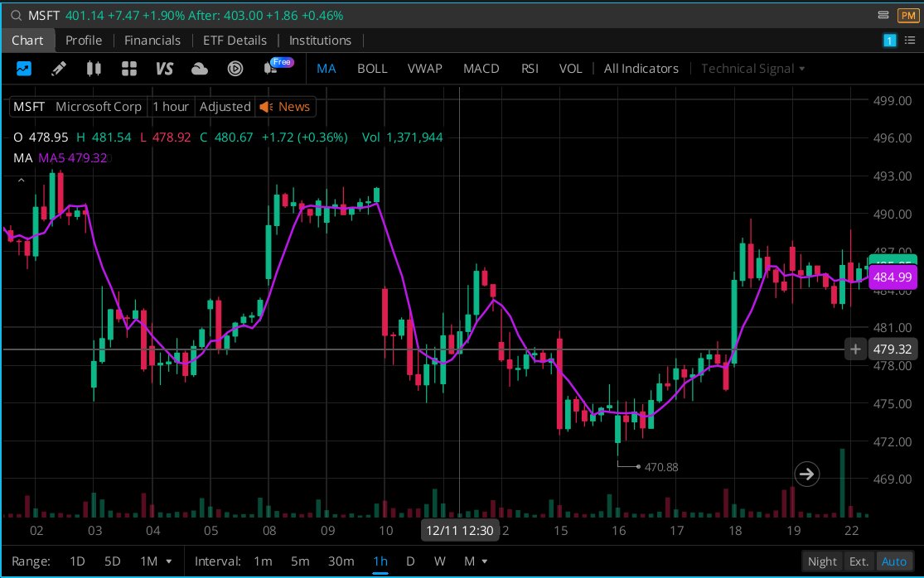Set range to 5D
The image size is (924, 578).
pyautogui.click(x=112, y=561)
